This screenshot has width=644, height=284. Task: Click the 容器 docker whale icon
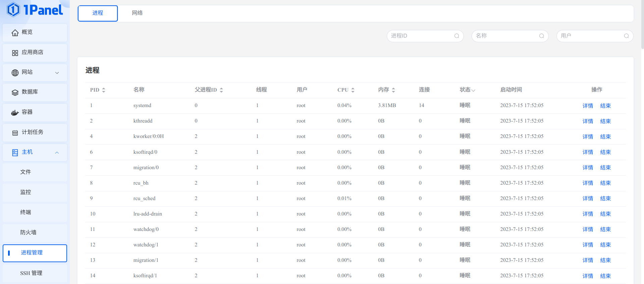coord(15,112)
